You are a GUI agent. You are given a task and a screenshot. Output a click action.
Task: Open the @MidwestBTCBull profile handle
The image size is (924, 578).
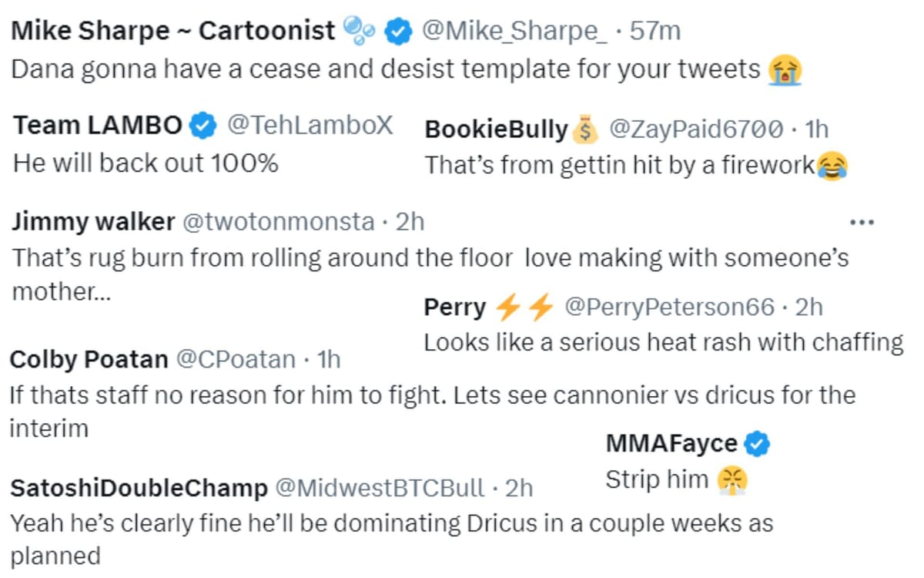[380, 488]
